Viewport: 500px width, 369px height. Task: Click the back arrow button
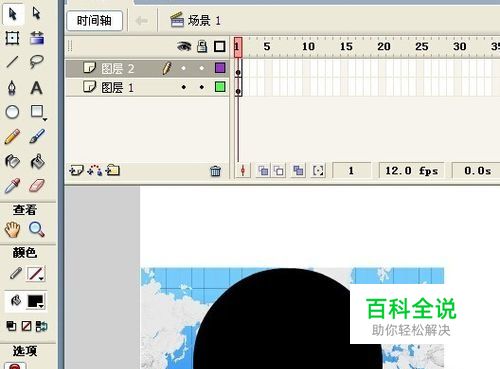click(x=142, y=21)
